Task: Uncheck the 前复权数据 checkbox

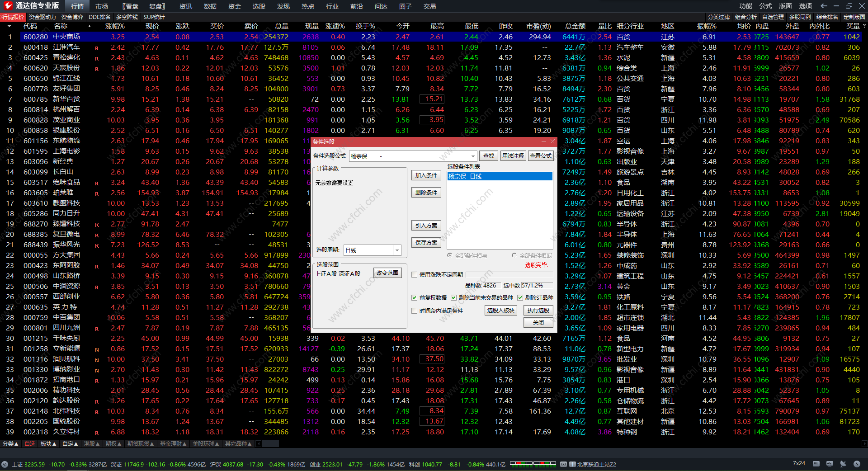Action: pos(414,298)
